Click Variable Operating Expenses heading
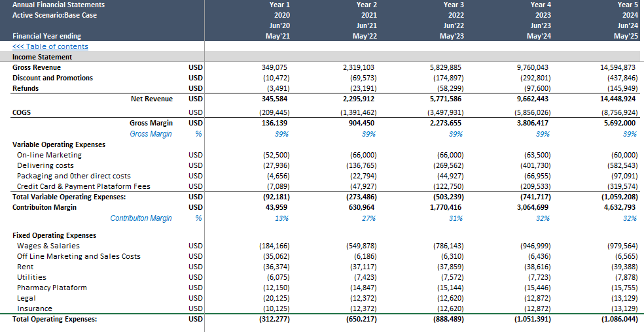 pyautogui.click(x=59, y=144)
